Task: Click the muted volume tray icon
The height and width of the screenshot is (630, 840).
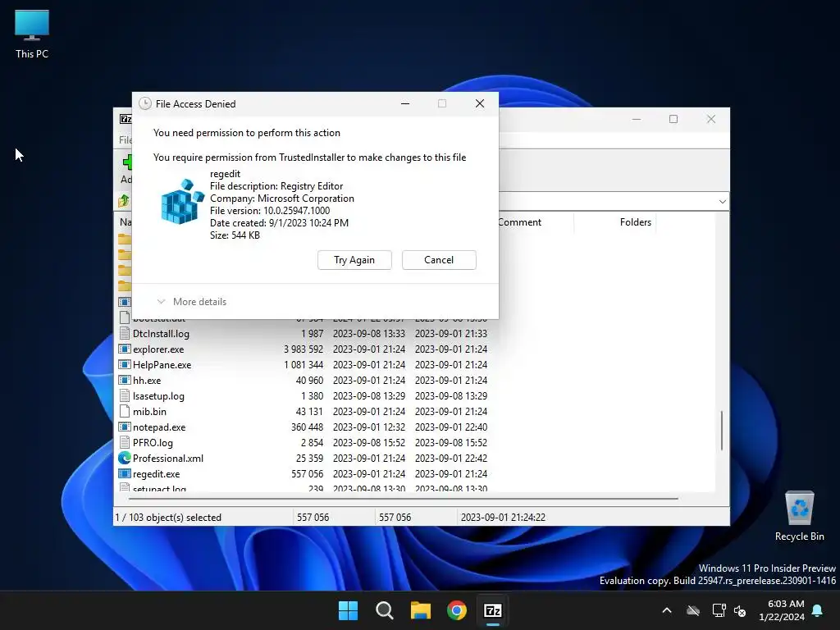Action: (x=741, y=610)
